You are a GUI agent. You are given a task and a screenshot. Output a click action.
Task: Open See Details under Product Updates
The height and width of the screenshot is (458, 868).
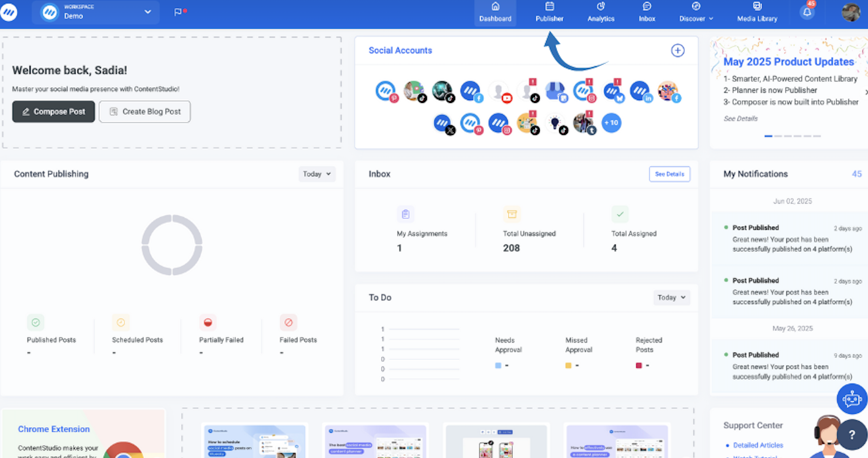(x=741, y=118)
